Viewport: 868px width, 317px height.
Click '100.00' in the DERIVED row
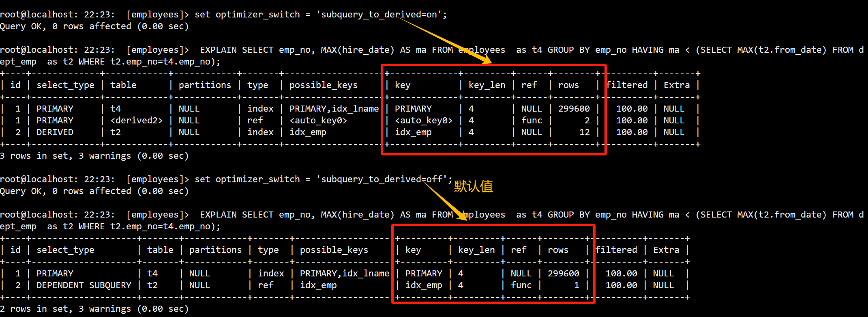(632, 132)
